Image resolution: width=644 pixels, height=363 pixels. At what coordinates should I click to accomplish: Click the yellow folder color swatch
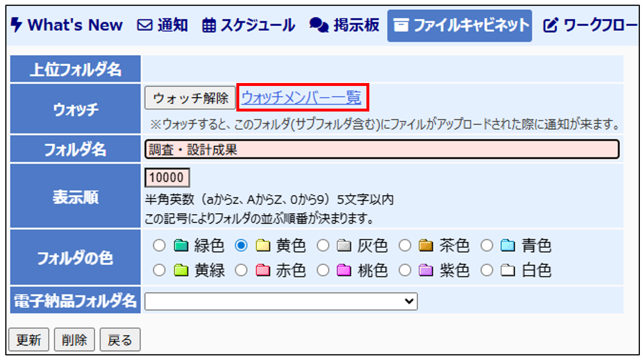click(x=262, y=246)
